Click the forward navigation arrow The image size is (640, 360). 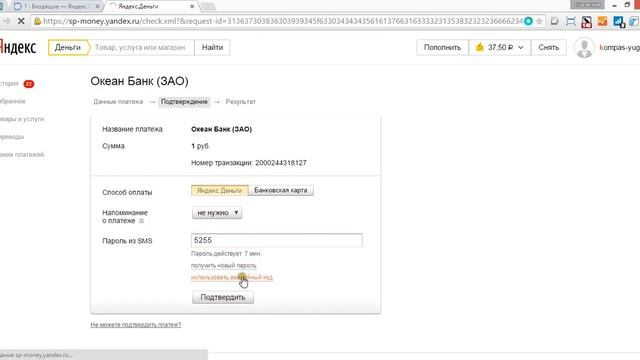pyautogui.click(x=6, y=21)
